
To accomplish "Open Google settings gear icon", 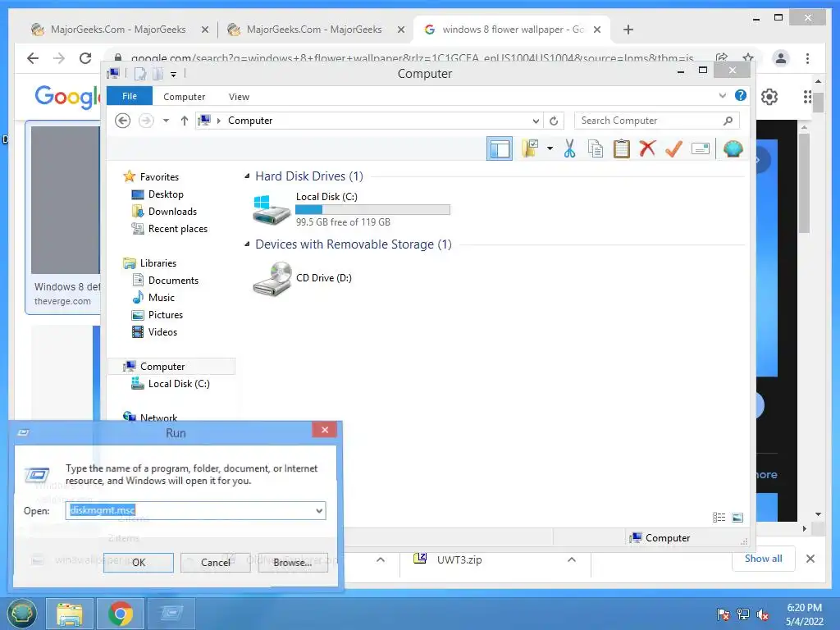I will click(769, 97).
